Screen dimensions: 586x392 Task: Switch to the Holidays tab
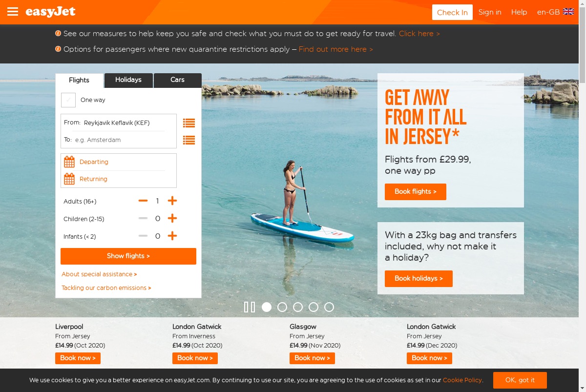128,80
